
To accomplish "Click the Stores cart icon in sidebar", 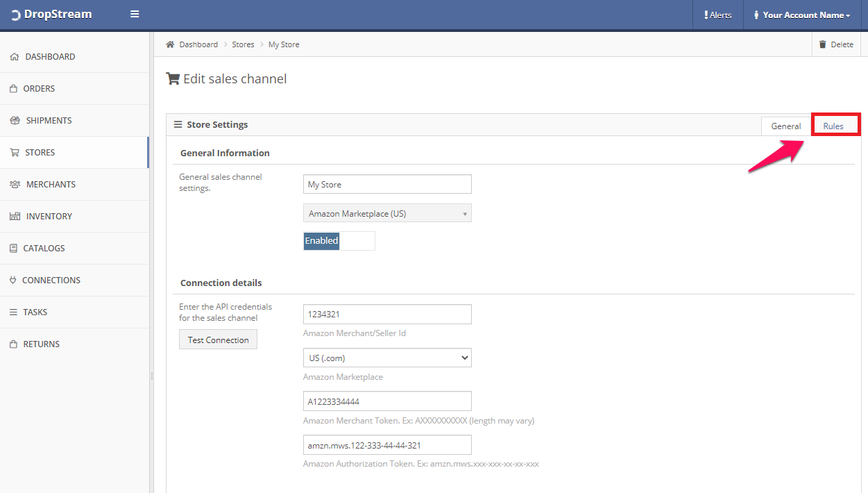I will (15, 153).
